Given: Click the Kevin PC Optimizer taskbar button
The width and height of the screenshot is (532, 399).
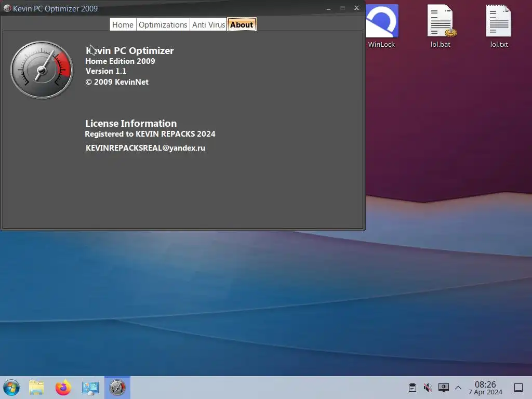Looking at the screenshot, I should (x=117, y=388).
